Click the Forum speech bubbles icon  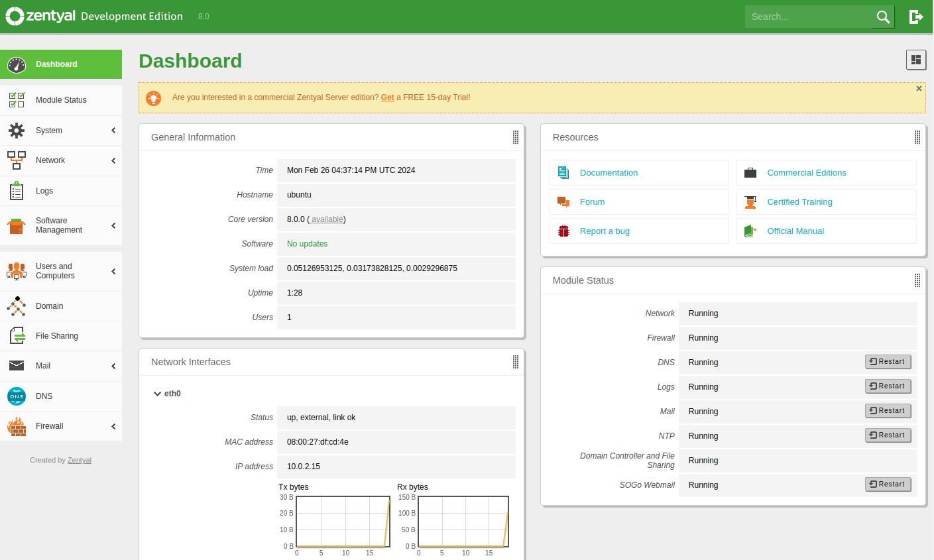563,202
